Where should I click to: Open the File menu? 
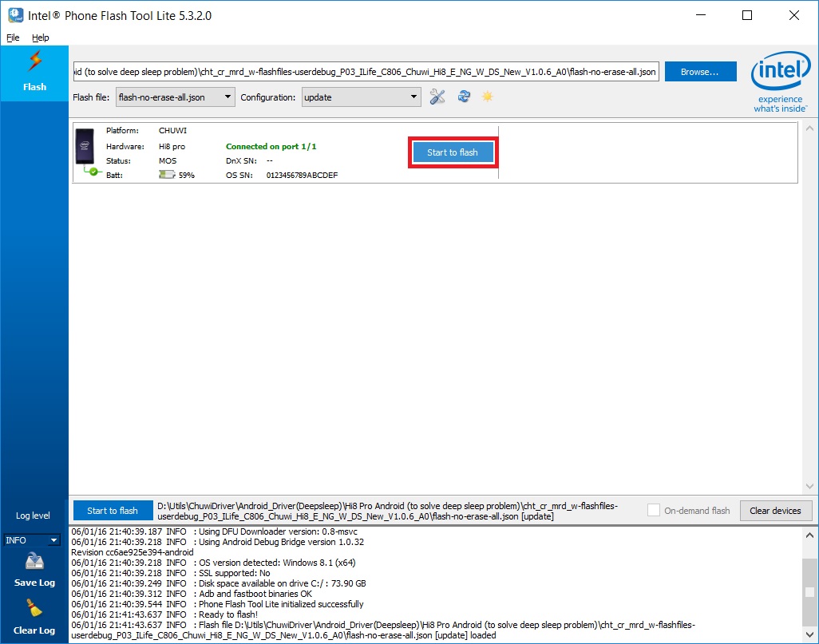click(13, 38)
